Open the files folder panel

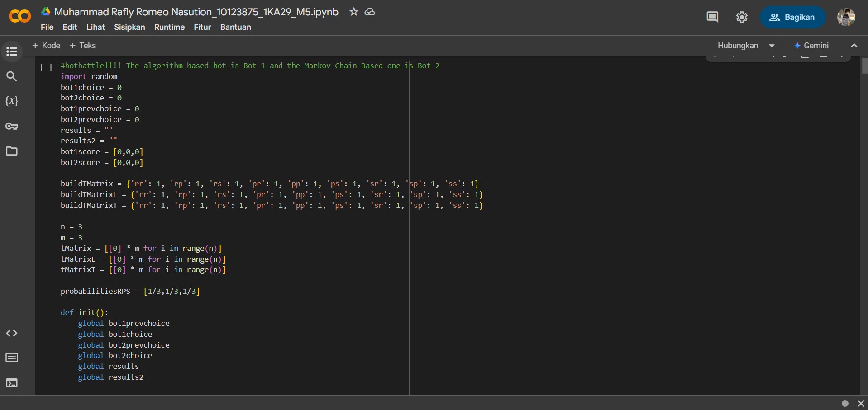coord(12,151)
